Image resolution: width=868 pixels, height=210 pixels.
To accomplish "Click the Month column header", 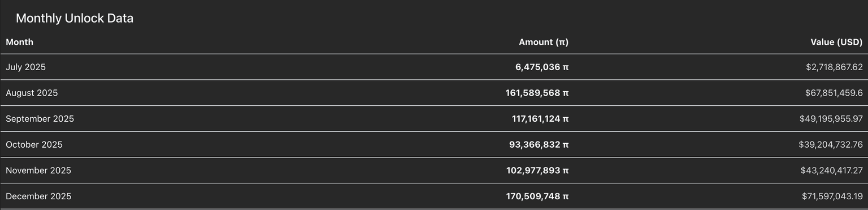I will pyautogui.click(x=20, y=42).
